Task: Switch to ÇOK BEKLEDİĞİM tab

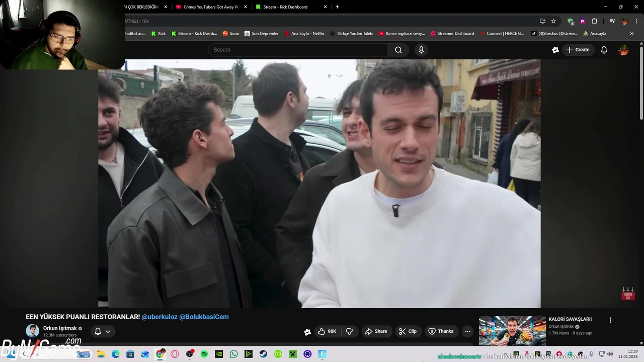Action: [143, 7]
